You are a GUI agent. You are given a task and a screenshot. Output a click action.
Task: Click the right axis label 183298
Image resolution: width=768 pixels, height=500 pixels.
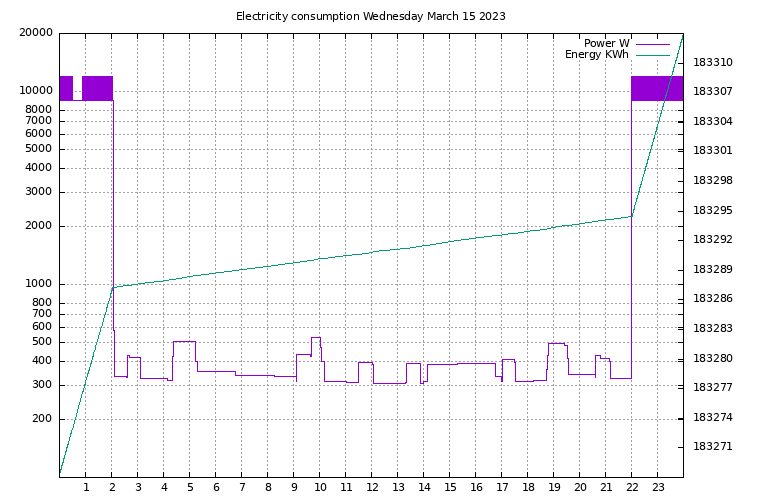(713, 181)
